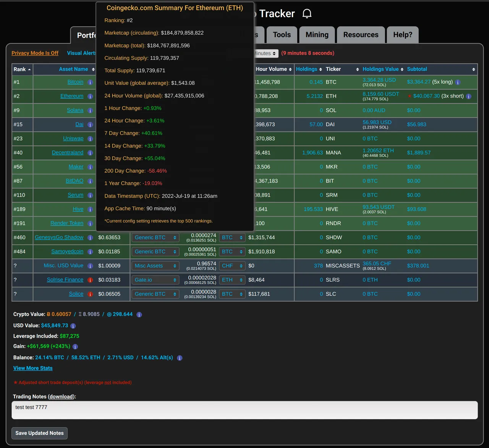Click info icon next to USD Value
The image size is (489, 448).
[73, 326]
